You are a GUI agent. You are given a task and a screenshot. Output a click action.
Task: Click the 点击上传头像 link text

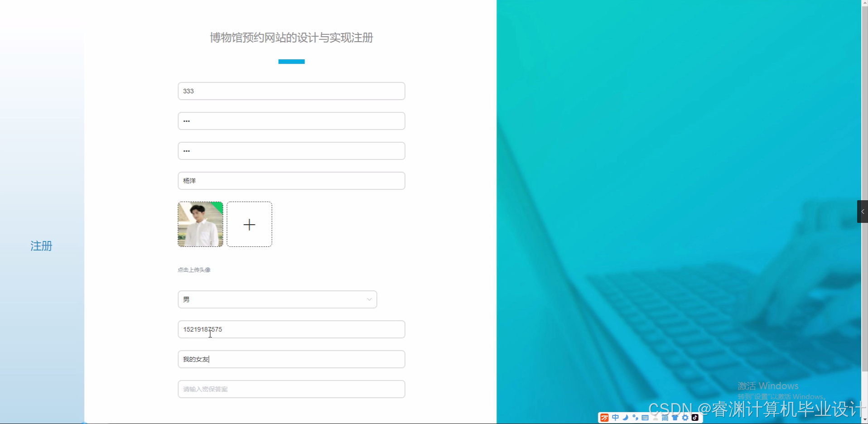[x=194, y=270]
